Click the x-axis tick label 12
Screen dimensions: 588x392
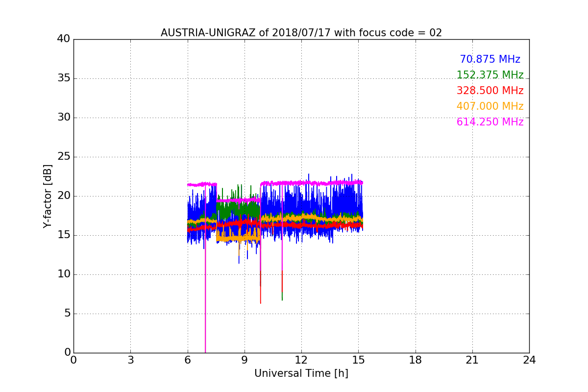tap(301, 360)
